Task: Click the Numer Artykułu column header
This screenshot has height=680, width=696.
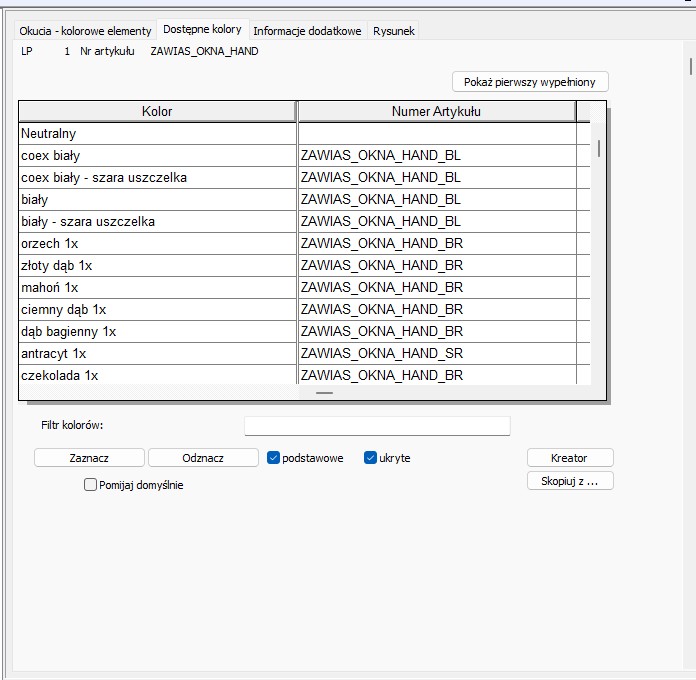Action: 437,111
